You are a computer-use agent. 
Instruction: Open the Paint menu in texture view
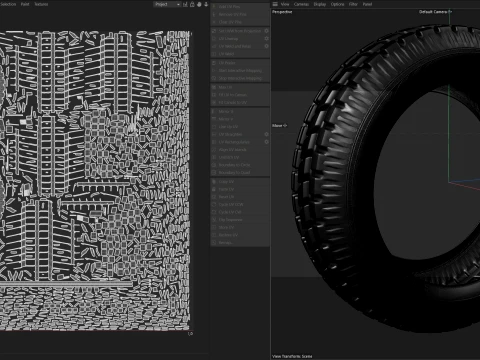pos(25,4)
